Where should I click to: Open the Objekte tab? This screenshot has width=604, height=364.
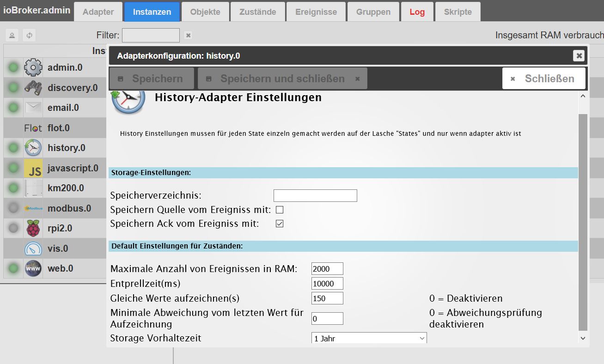[x=205, y=12]
